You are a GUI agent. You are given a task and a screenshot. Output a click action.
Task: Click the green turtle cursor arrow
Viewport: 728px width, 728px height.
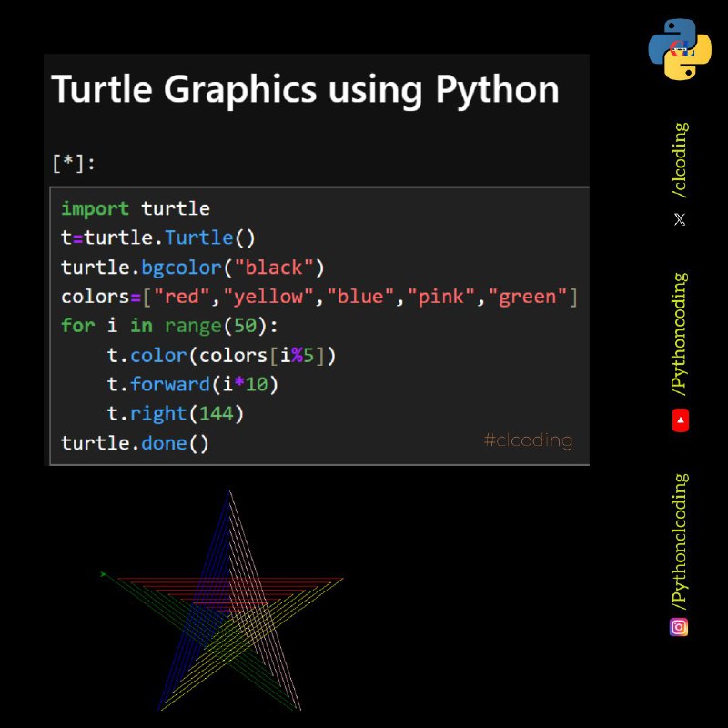click(104, 574)
